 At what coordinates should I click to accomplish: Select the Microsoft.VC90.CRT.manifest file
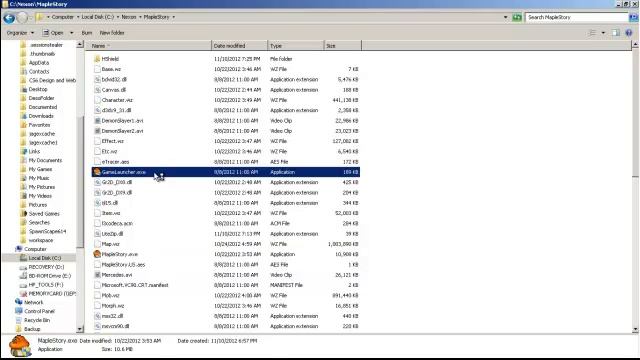(x=135, y=285)
